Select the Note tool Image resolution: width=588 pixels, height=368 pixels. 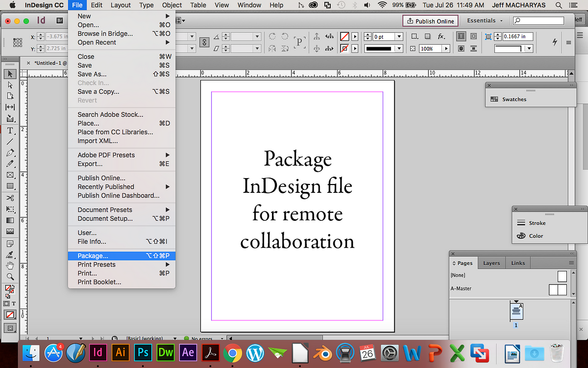(10, 243)
